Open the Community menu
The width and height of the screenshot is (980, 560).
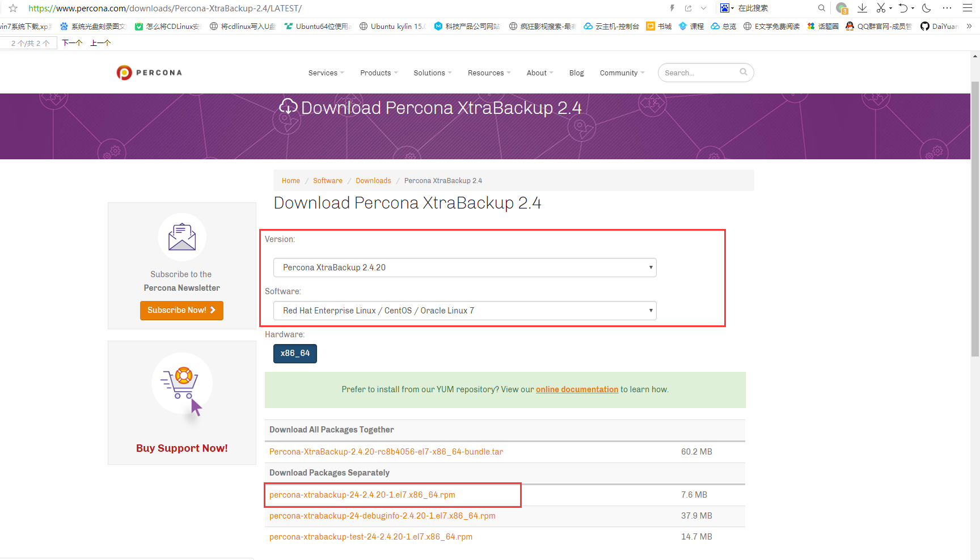tap(622, 73)
